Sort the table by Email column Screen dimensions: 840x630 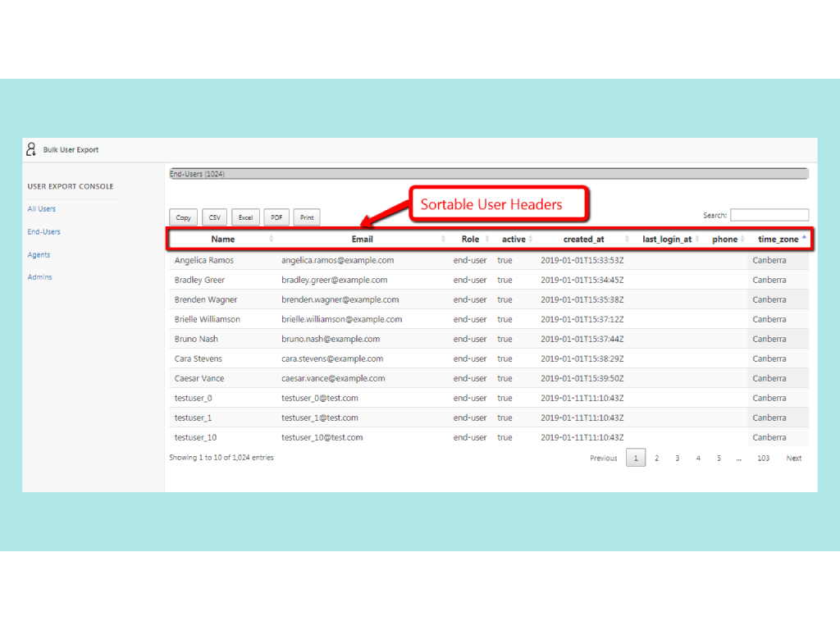pos(362,240)
